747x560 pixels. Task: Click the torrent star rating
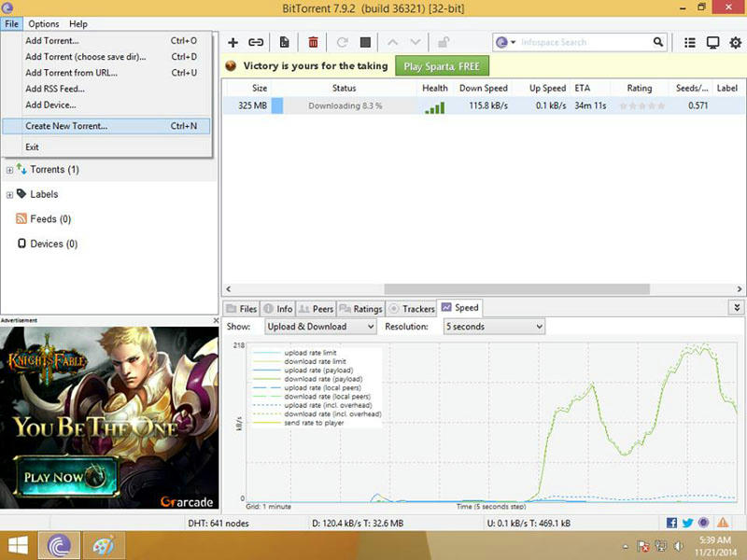click(641, 105)
